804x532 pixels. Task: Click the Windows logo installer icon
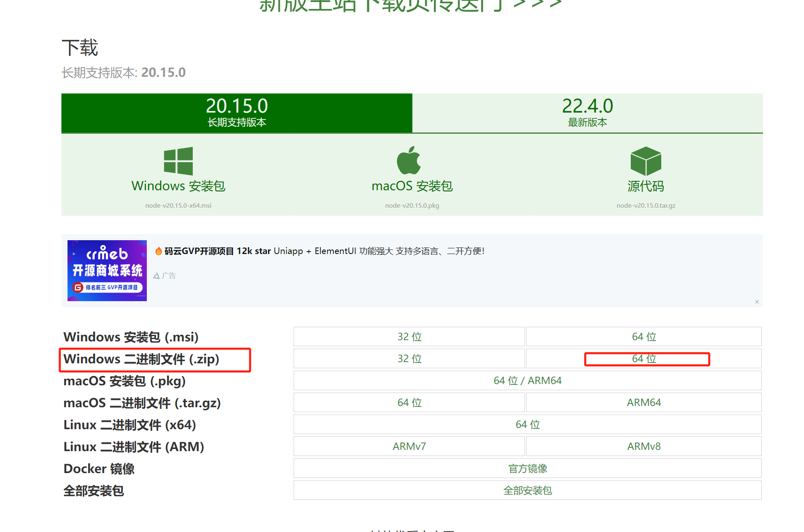[178, 161]
